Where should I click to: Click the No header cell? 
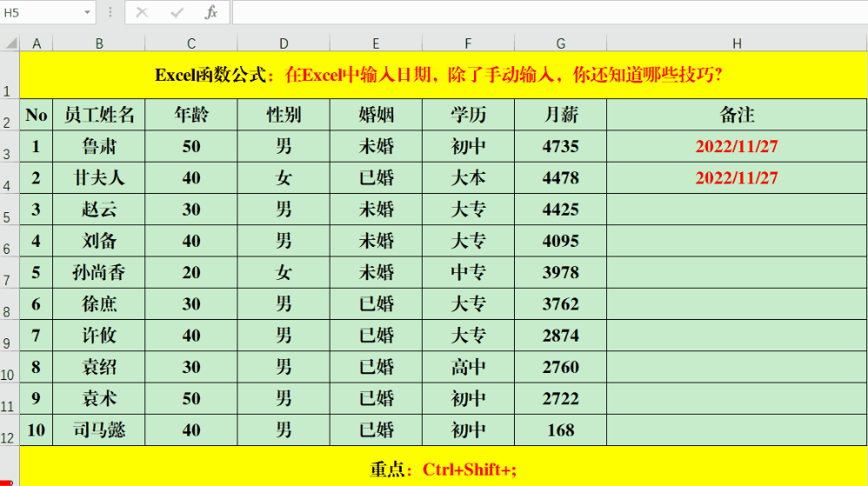(x=37, y=115)
